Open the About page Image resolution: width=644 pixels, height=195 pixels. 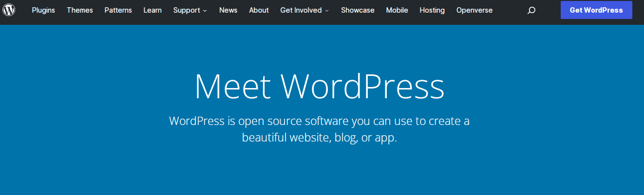pos(259,10)
